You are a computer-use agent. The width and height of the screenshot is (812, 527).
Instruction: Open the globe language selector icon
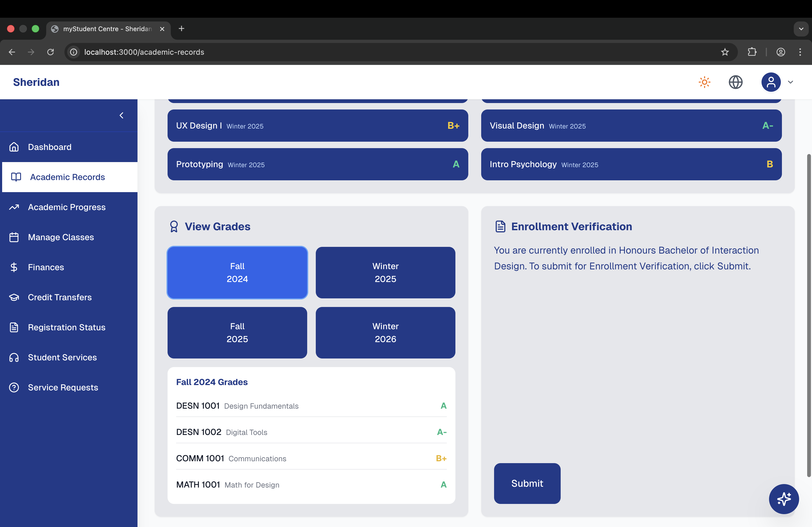(735, 82)
